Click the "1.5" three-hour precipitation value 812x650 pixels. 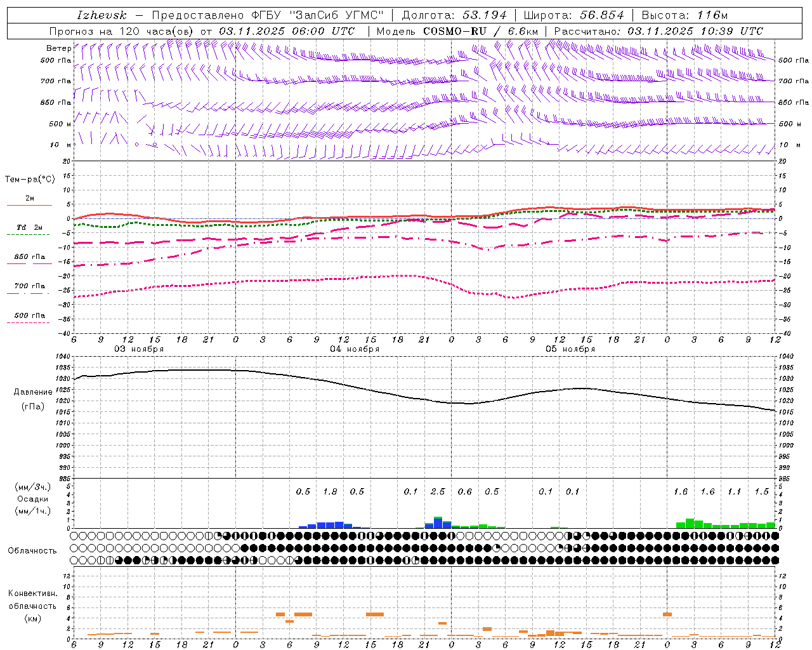click(x=762, y=491)
